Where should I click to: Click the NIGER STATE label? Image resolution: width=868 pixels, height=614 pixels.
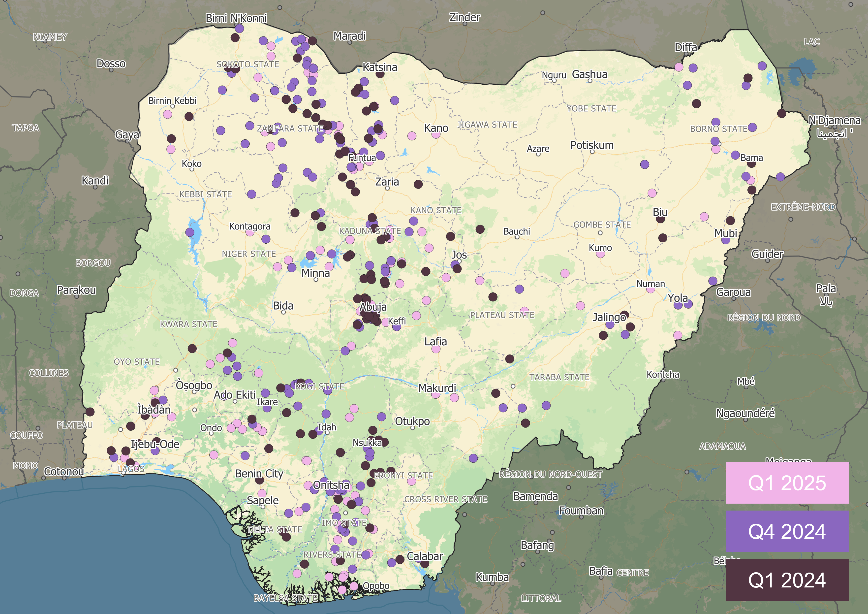(x=249, y=254)
